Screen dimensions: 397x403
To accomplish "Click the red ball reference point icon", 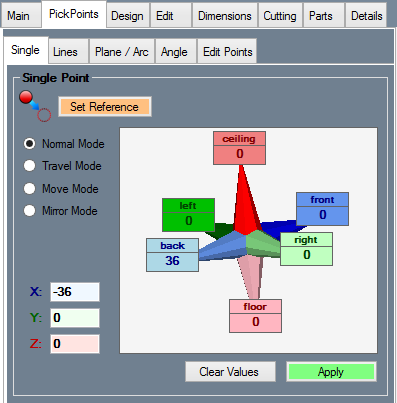I will [35, 106].
